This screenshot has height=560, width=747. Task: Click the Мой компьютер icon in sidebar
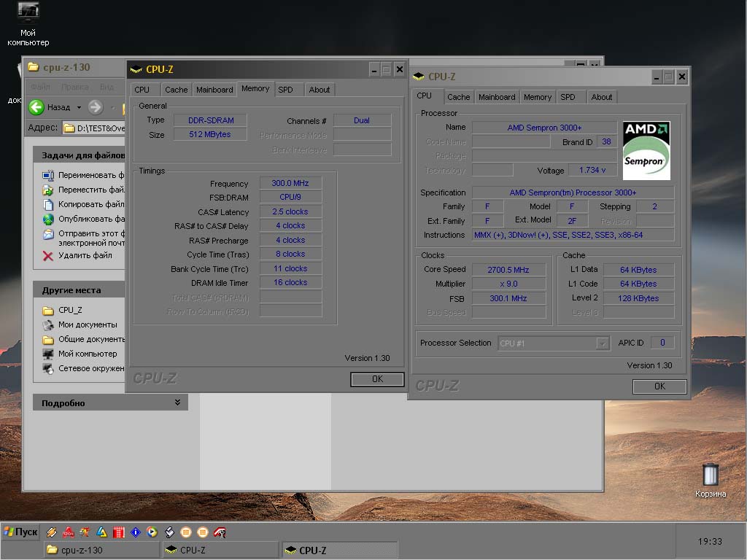(47, 354)
